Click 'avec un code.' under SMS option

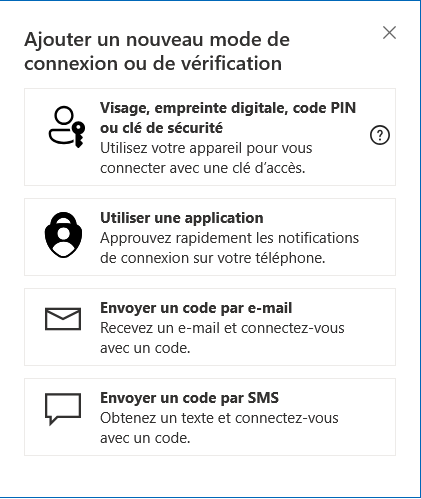pyautogui.click(x=145, y=438)
